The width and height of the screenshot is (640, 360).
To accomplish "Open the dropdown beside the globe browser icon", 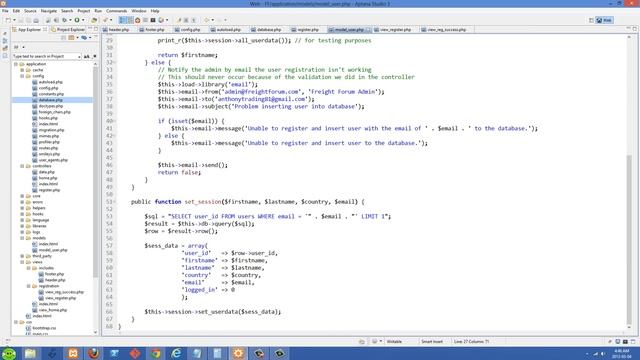I will (x=167, y=20).
